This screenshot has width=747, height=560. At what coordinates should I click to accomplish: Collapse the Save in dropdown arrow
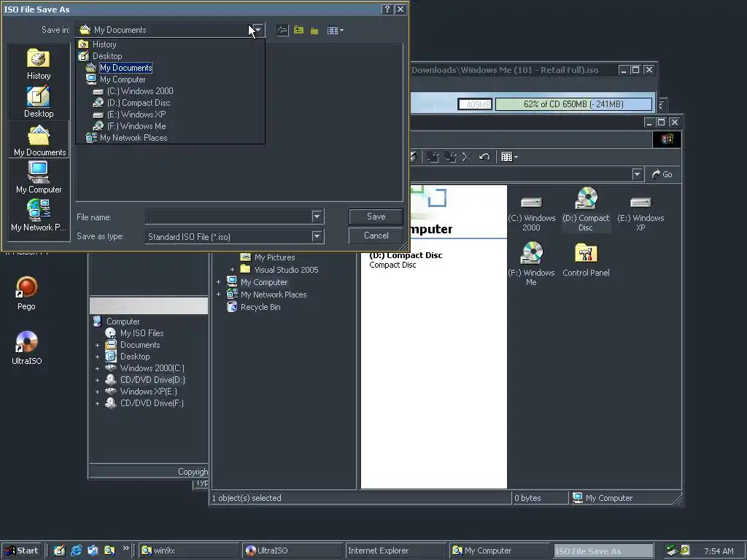tap(258, 30)
